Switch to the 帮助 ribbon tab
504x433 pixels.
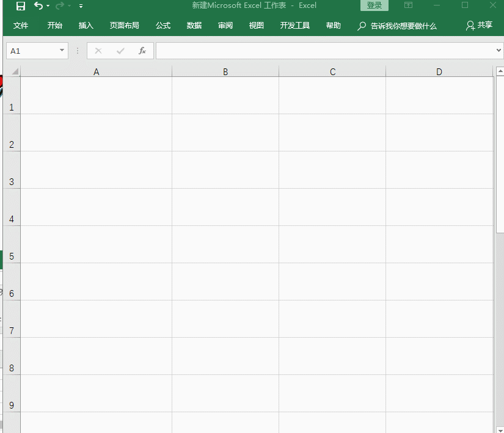(x=334, y=26)
